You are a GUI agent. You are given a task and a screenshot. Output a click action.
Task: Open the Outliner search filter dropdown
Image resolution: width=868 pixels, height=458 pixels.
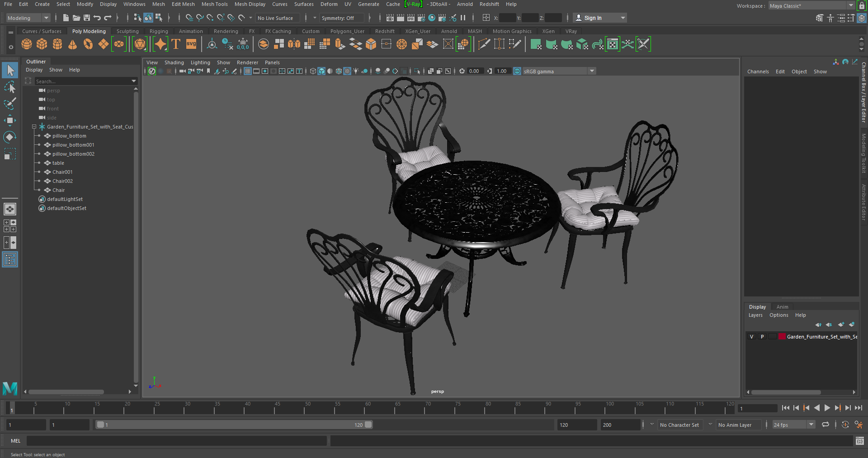tap(134, 81)
